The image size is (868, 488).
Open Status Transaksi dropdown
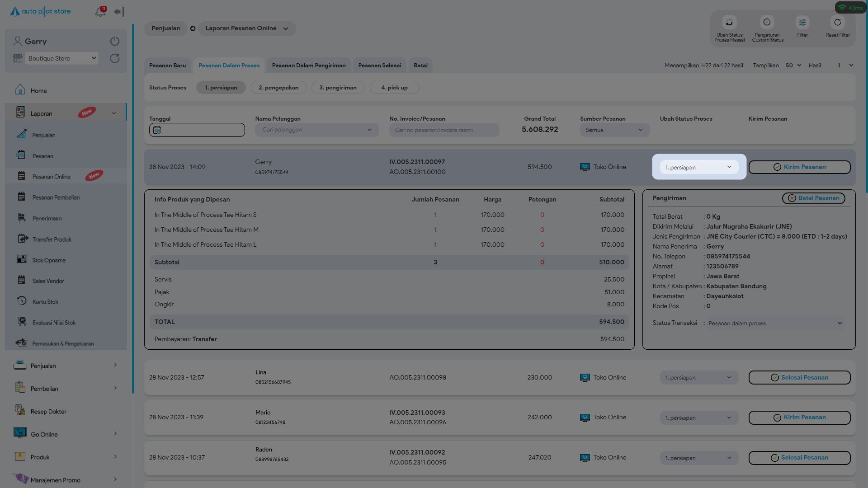[775, 324]
